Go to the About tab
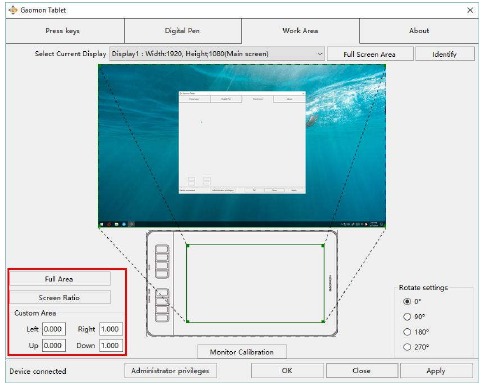Viewport: 486px width, 385px height. click(419, 31)
